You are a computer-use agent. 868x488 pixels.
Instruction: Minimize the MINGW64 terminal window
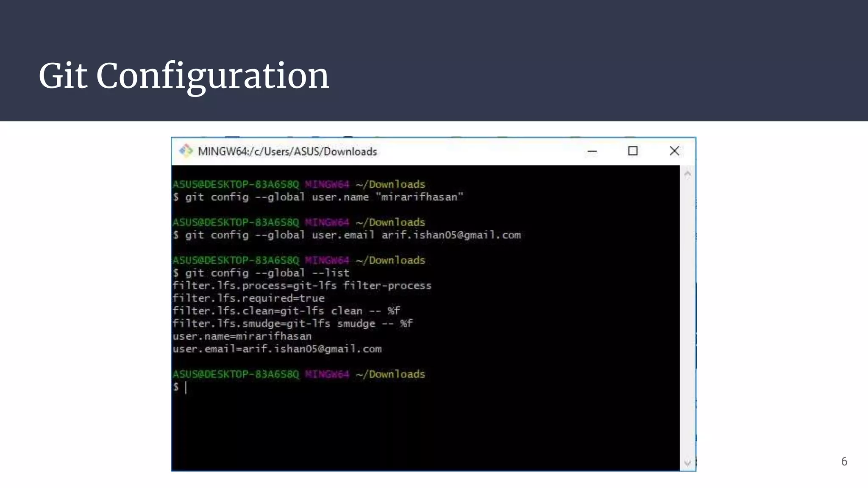(592, 151)
